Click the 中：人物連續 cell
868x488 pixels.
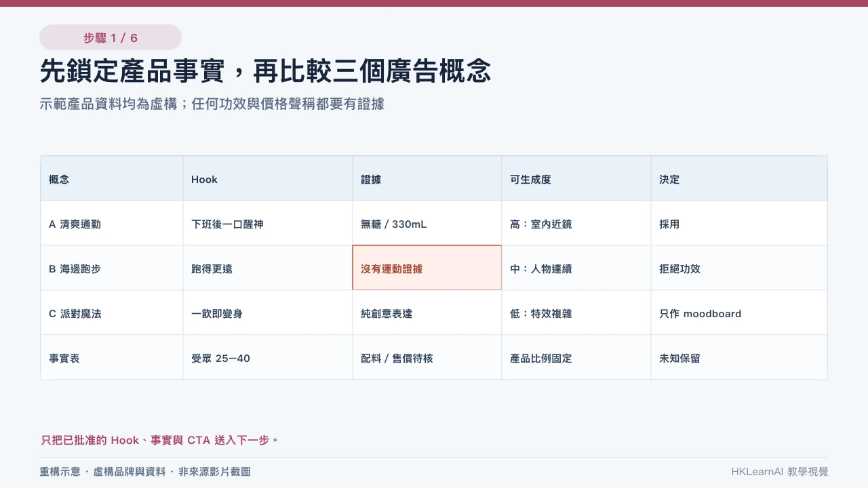pyautogui.click(x=576, y=268)
